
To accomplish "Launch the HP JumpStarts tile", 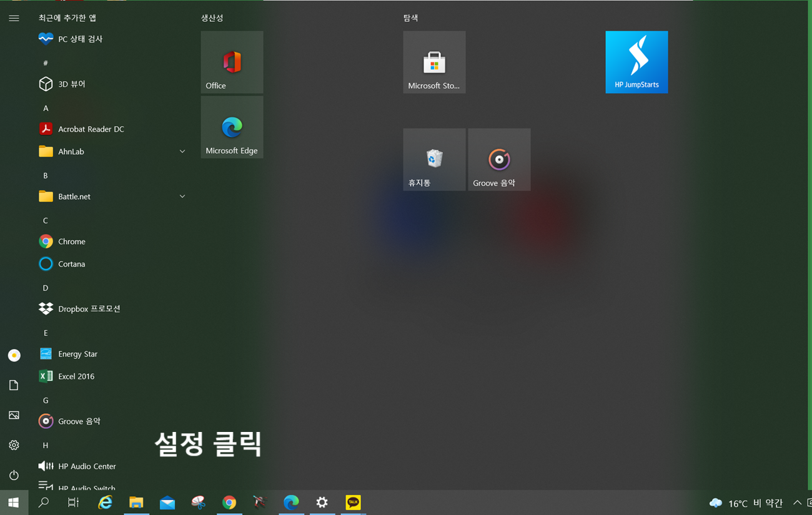I will [x=636, y=62].
